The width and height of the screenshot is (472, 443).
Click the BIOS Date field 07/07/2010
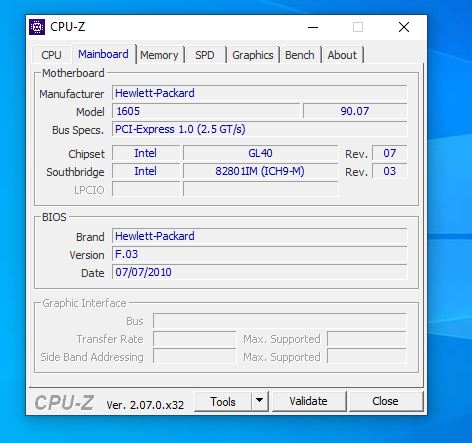click(259, 272)
